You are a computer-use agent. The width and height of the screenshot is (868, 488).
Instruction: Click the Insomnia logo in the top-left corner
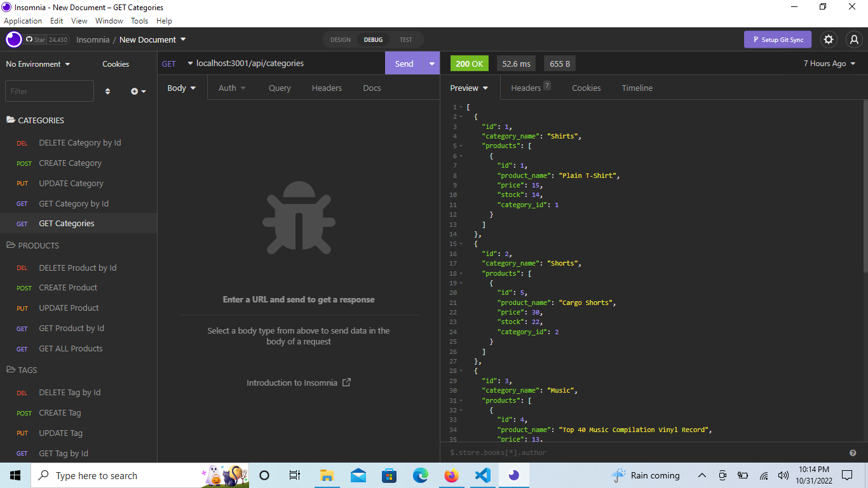[13, 39]
